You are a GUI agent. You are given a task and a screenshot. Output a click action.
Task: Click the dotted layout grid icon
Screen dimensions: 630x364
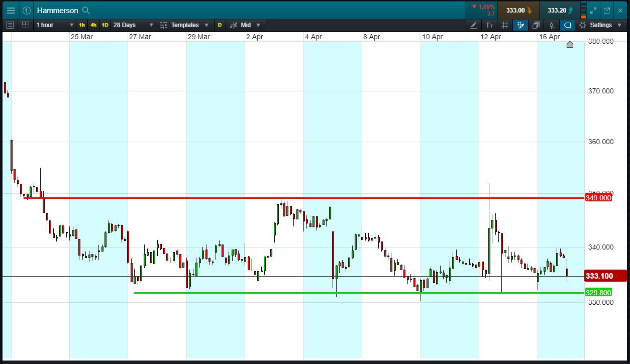pos(25,25)
